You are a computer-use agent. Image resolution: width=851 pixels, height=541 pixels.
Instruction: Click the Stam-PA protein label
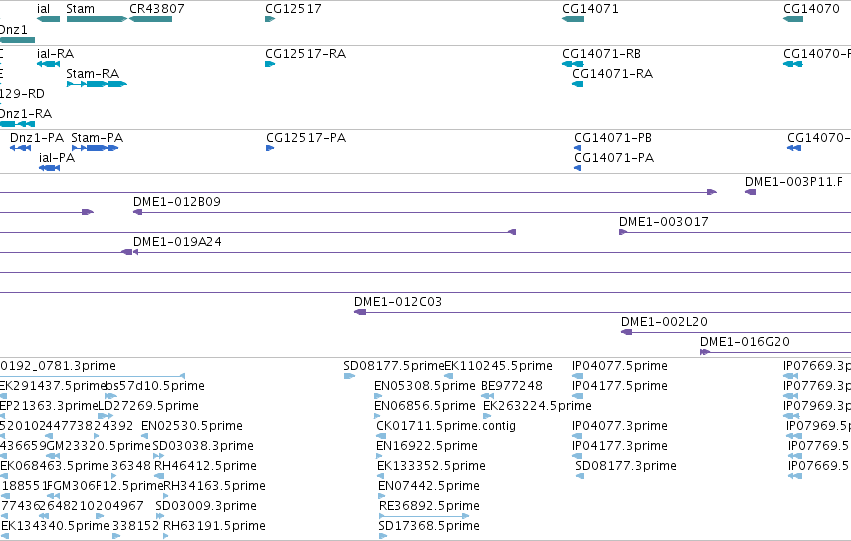pyautogui.click(x=97, y=138)
